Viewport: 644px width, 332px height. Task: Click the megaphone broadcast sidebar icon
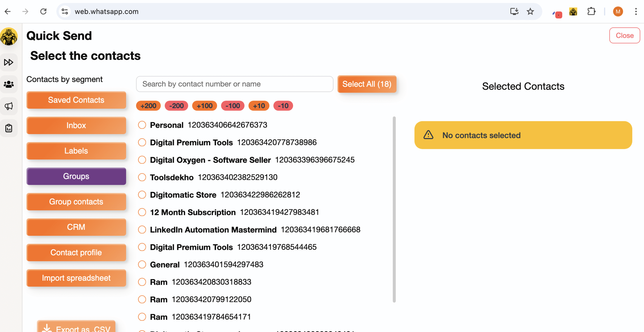click(9, 106)
